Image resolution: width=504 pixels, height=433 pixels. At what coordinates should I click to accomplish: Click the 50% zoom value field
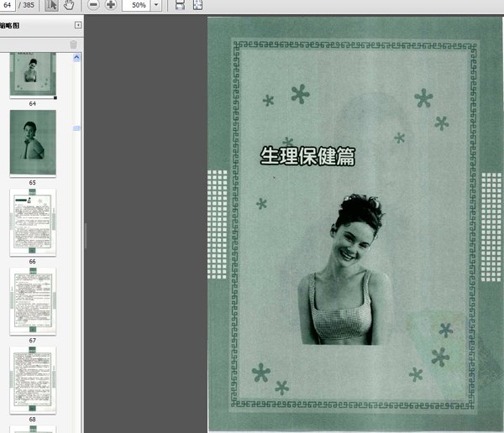point(136,5)
